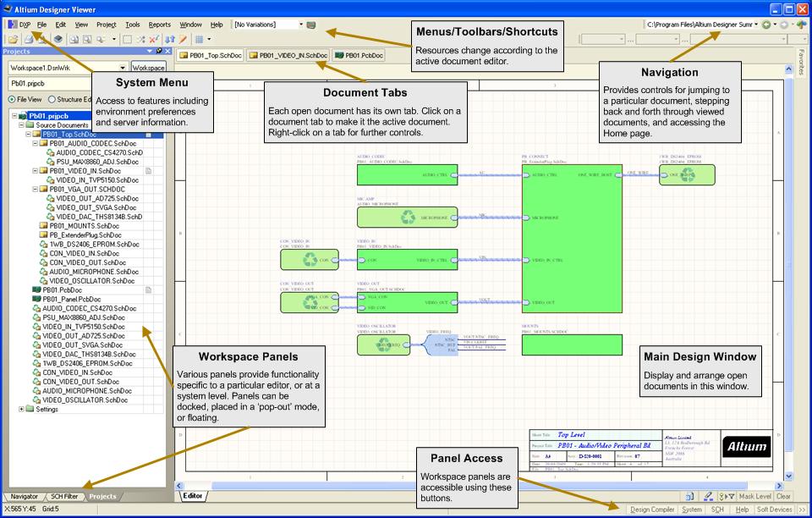Screen dimensions: 812x518
Task: Click the document icon beside PB01.PcbDoc tree row
Action: coord(149,290)
